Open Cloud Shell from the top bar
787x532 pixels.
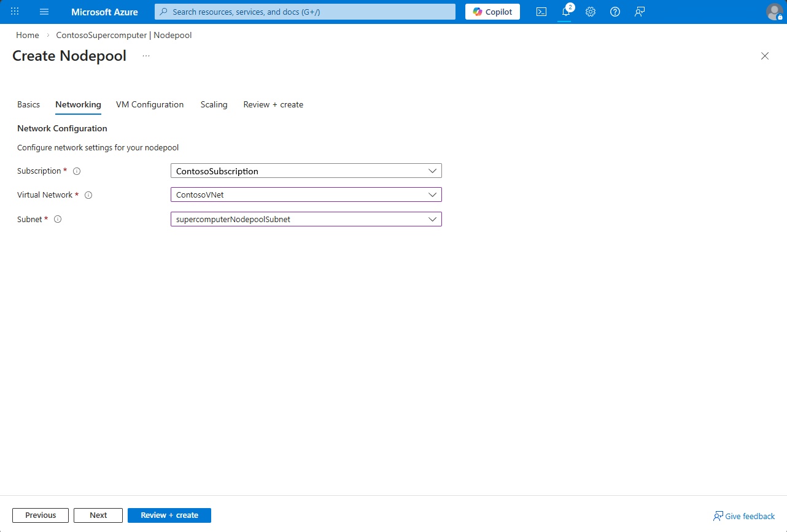(541, 12)
